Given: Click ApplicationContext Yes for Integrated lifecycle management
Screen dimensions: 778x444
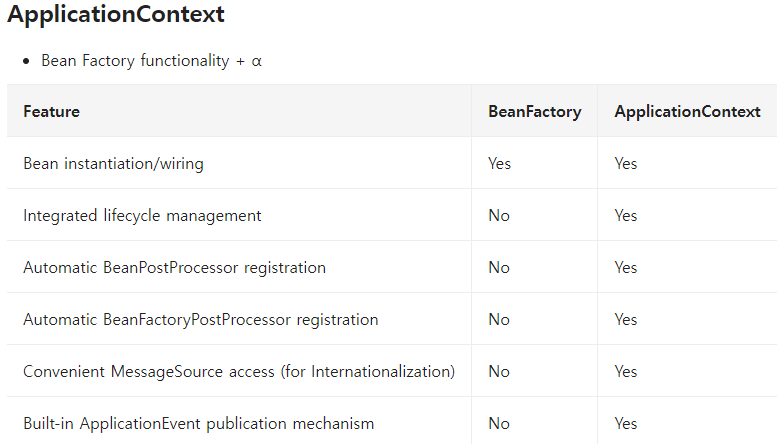Looking at the screenshot, I should (x=626, y=216).
